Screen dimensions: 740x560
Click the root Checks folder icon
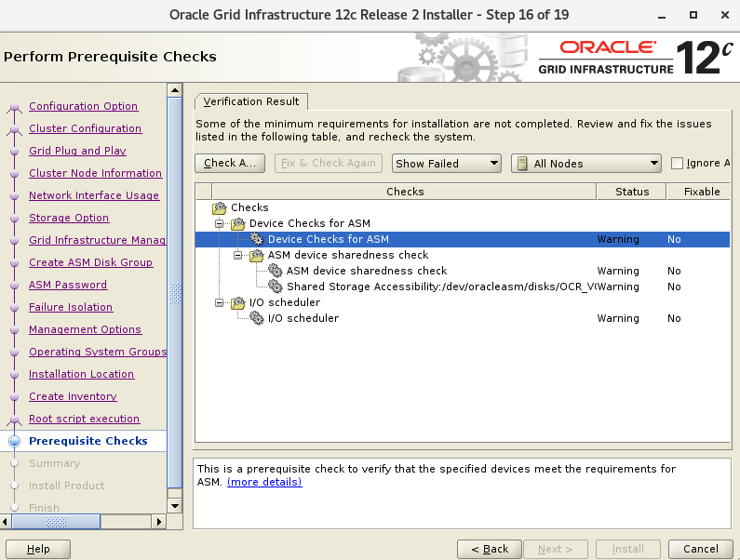point(220,208)
